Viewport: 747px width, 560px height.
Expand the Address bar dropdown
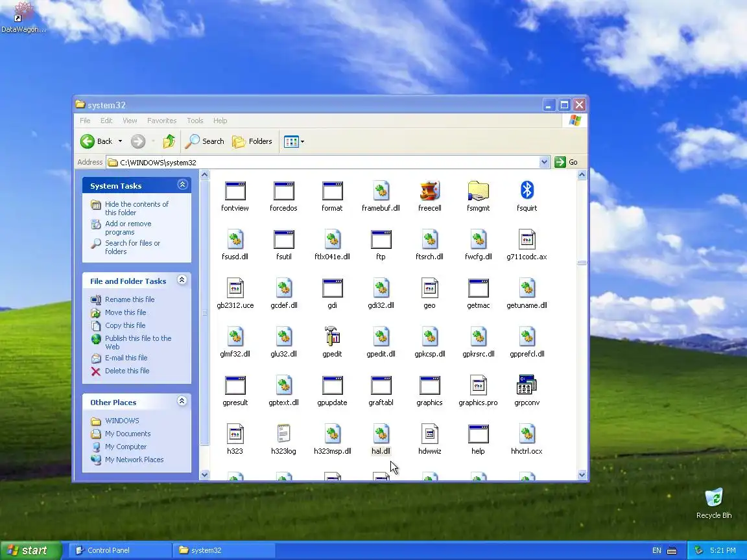[544, 163]
